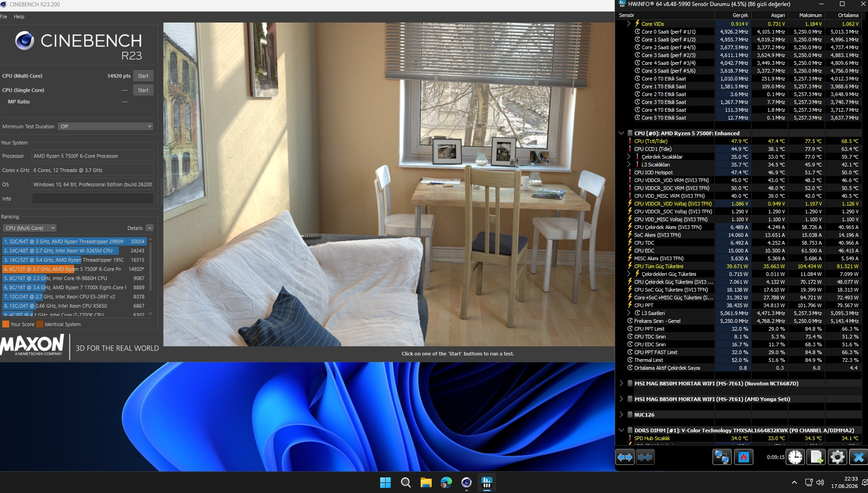Open Cinebench Help menu
This screenshot has height=493, width=868.
coord(19,17)
